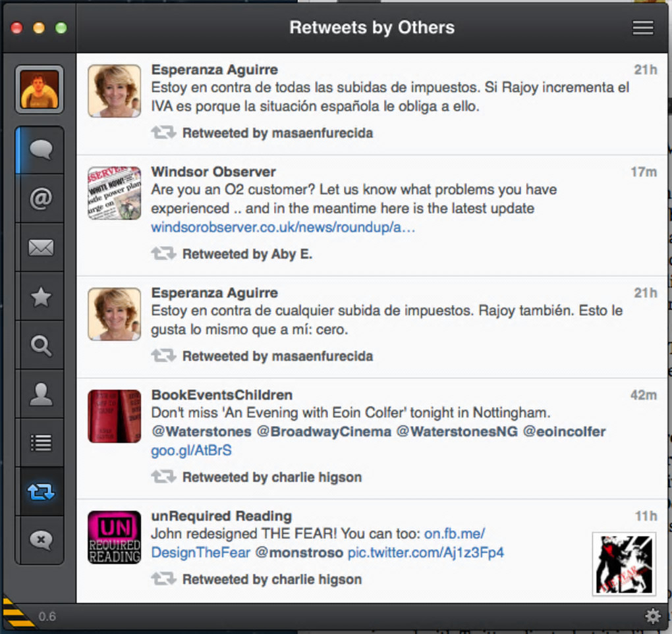Click the BookEventsChildren author name
The width and height of the screenshot is (672, 634).
click(222, 395)
